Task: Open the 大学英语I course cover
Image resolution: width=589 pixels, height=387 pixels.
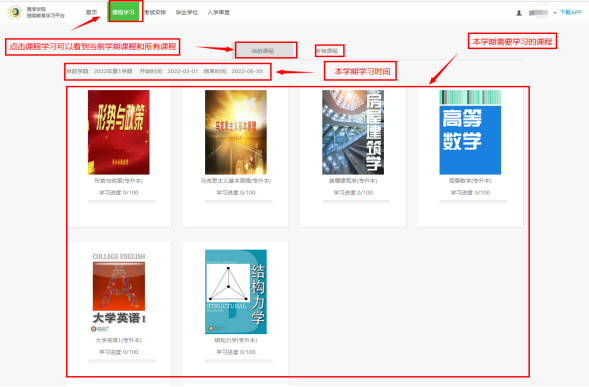Action: [119, 292]
